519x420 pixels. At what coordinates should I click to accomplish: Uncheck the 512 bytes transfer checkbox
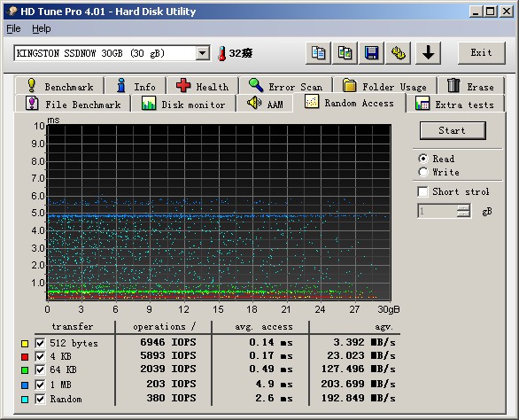point(40,343)
